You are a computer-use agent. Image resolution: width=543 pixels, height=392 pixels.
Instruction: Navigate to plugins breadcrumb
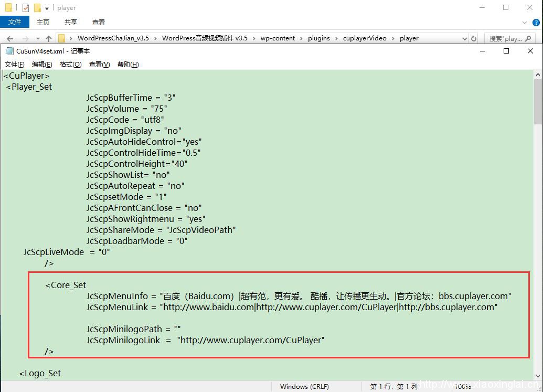click(x=319, y=38)
